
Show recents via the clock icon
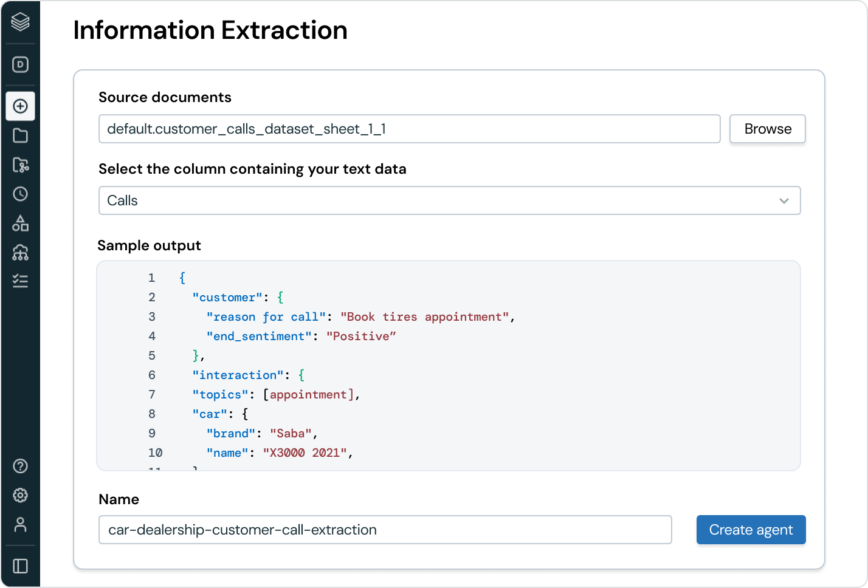20,194
